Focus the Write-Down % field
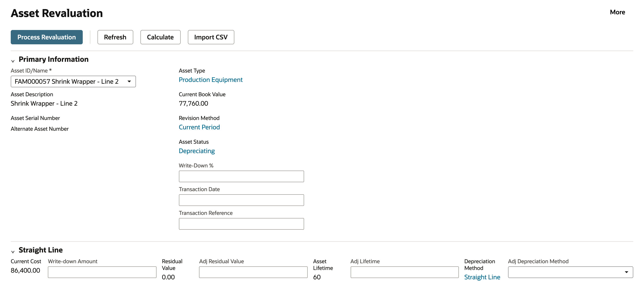Screen dimensions: 644x291 [x=241, y=176]
